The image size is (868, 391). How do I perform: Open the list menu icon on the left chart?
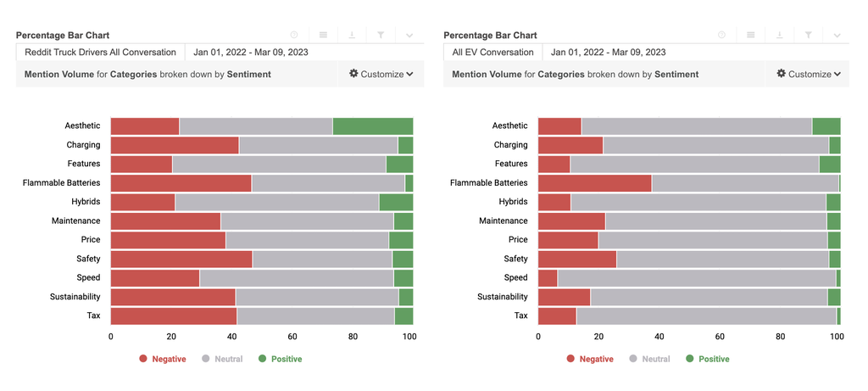[323, 36]
